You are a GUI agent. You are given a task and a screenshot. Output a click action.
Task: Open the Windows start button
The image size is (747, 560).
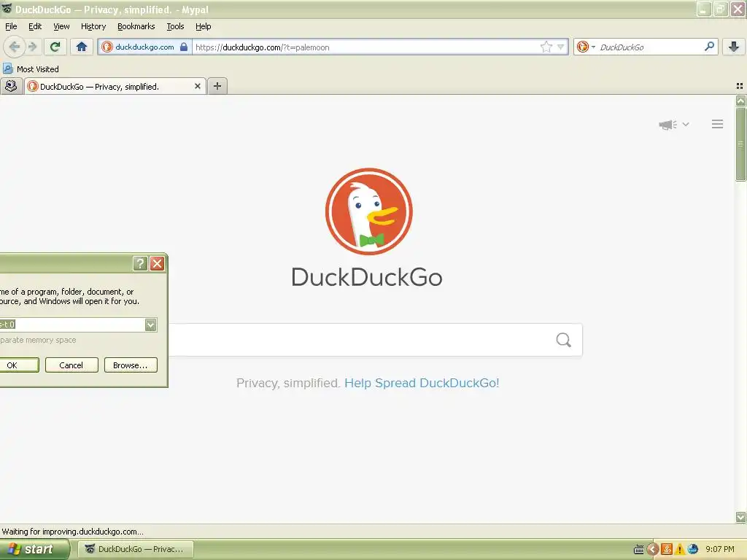point(34,549)
